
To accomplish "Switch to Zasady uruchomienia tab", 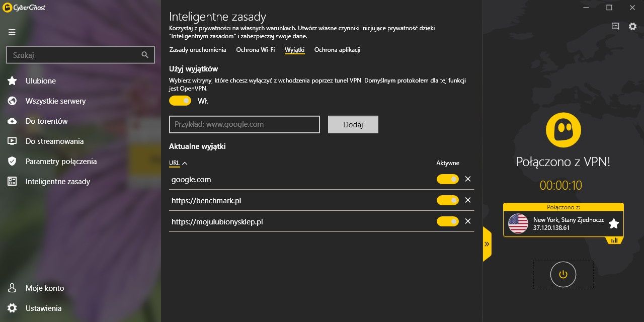I will click(x=198, y=50).
